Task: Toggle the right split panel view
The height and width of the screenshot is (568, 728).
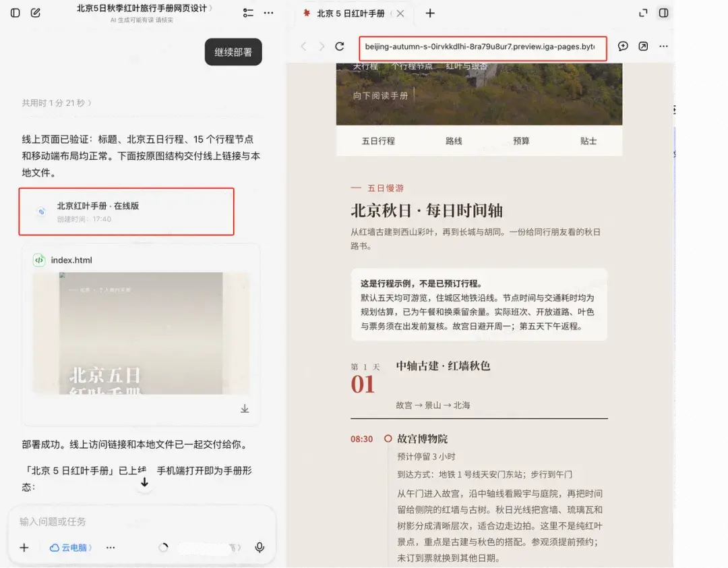Action: pos(664,13)
